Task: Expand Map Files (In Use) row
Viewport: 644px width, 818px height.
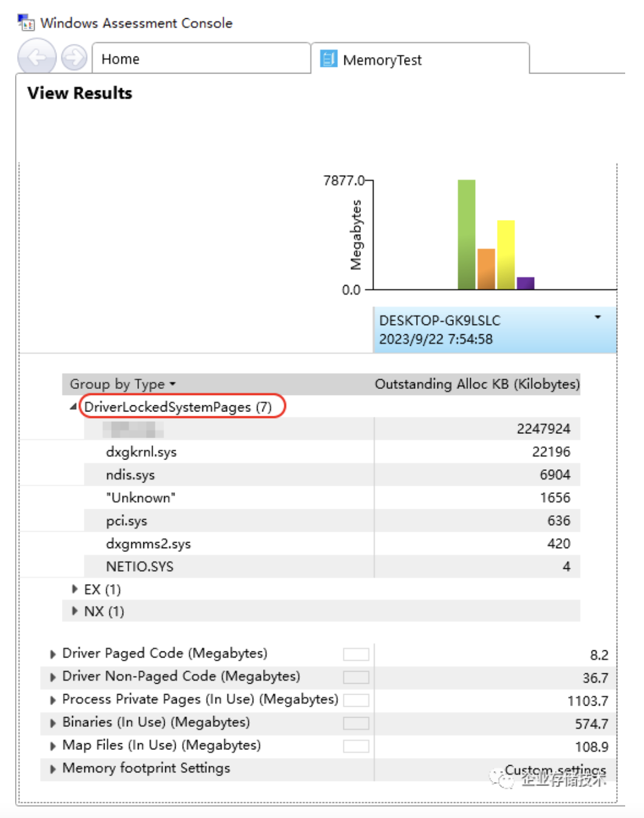Action: point(53,746)
